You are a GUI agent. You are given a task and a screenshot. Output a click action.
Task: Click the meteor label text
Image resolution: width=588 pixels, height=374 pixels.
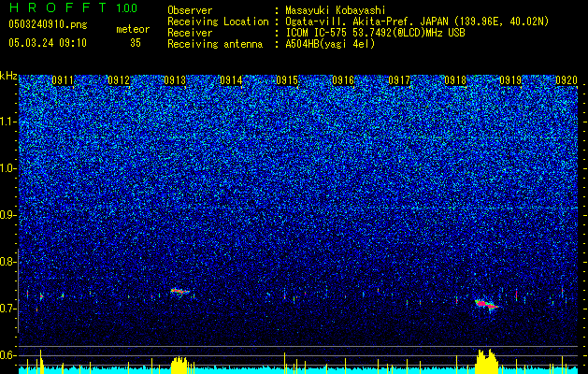point(133,29)
